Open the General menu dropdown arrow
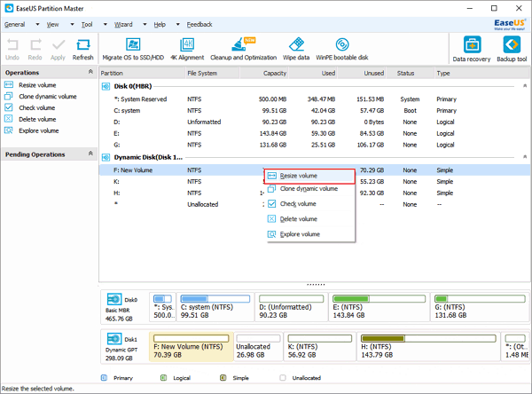This screenshot has width=532, height=394. coord(37,25)
